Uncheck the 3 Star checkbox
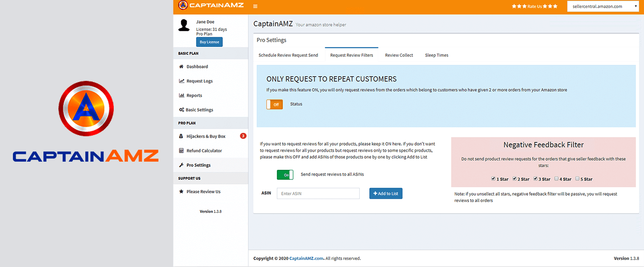Viewport: 644px width, 267px height. [535, 178]
